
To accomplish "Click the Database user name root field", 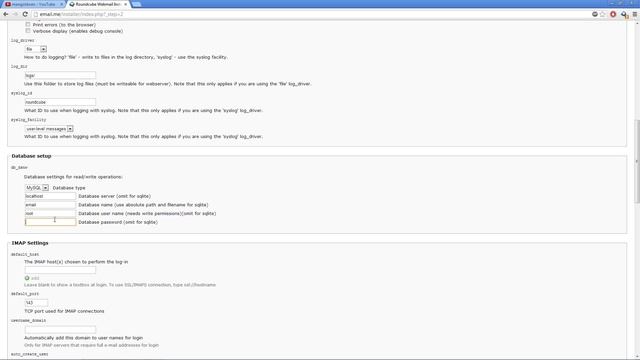I will point(50,213).
